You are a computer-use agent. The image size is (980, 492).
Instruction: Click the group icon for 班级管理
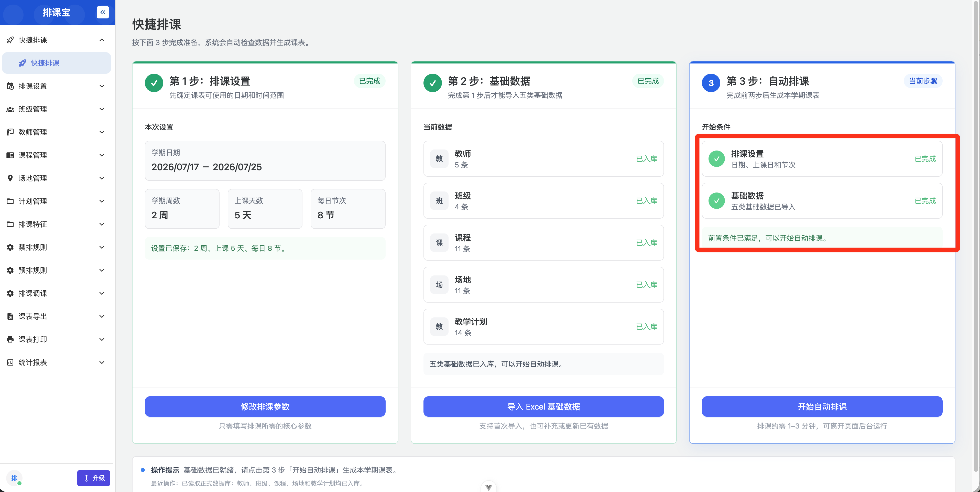[10, 109]
